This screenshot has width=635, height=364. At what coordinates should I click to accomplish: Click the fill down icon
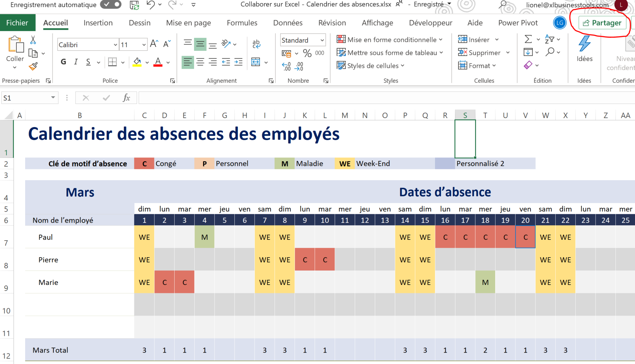[x=528, y=52]
